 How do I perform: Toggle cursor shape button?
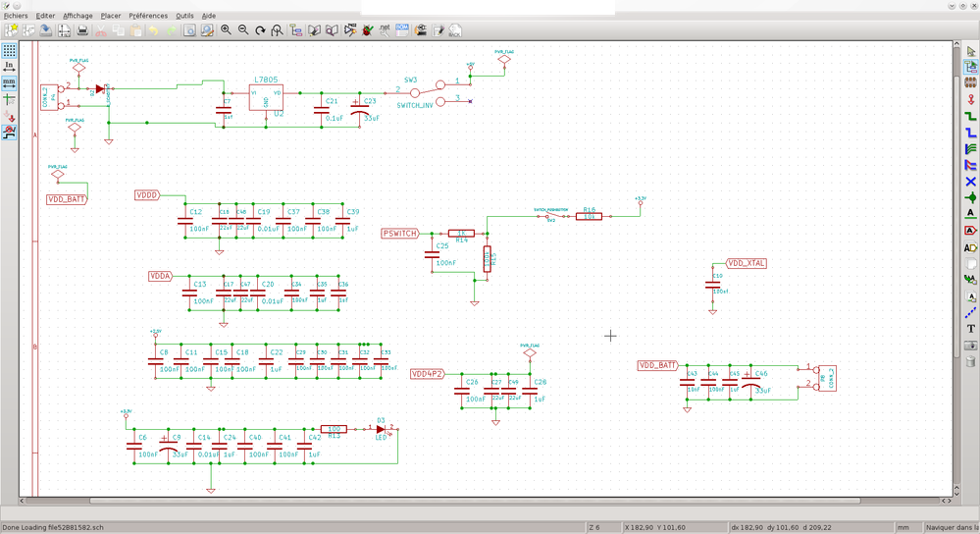(x=10, y=99)
